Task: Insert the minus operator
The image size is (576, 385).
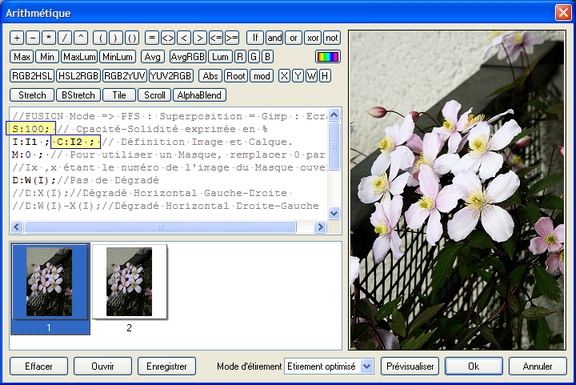Action: [33, 38]
